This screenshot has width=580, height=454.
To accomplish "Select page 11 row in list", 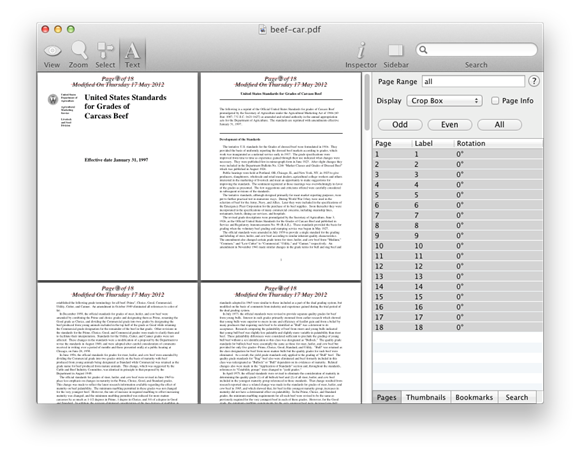I will (458, 256).
